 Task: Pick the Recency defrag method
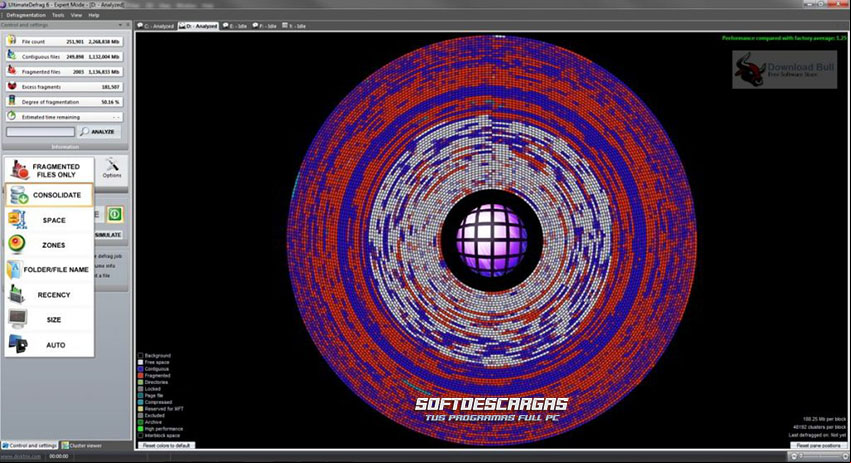(49, 295)
